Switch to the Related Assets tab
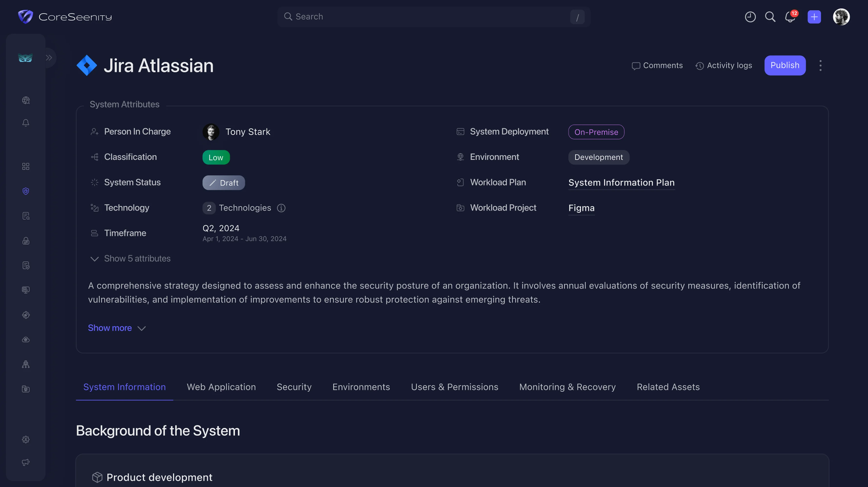The width and height of the screenshot is (868, 487). tap(668, 387)
